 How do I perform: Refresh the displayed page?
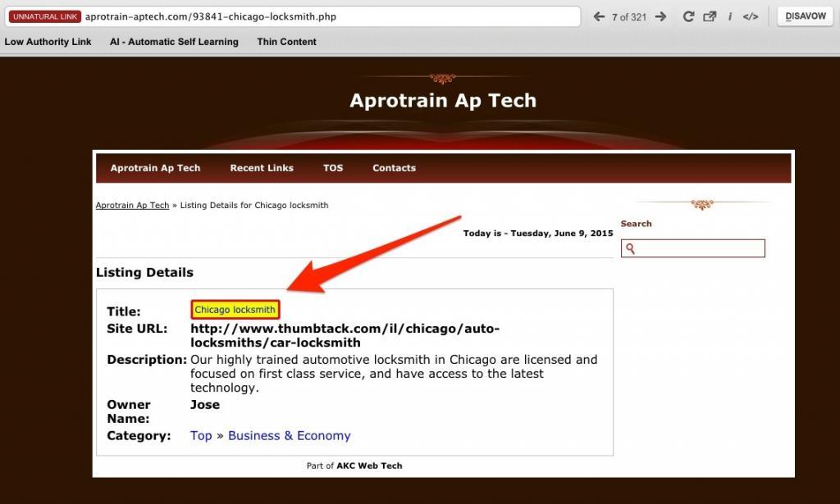tap(688, 16)
